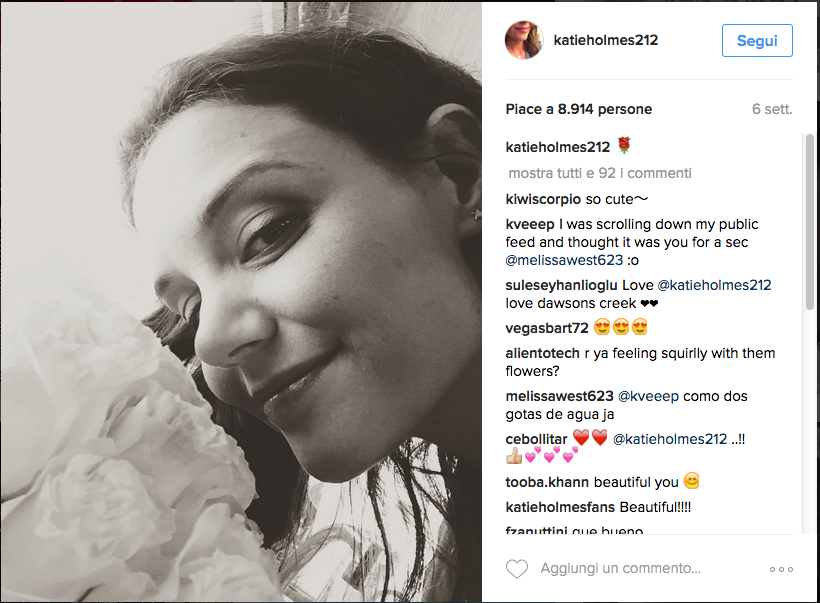Image resolution: width=820 pixels, height=603 pixels.
Task: Click the @melissawest623 mention in kveeep's comment
Action: tap(564, 260)
